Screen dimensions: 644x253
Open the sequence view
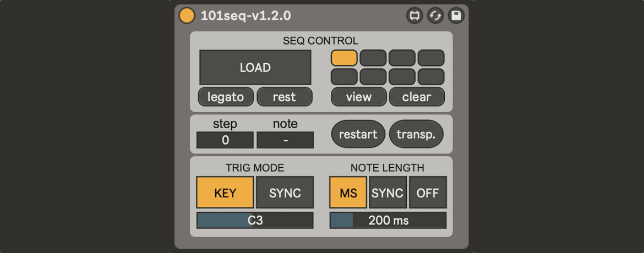click(x=358, y=97)
